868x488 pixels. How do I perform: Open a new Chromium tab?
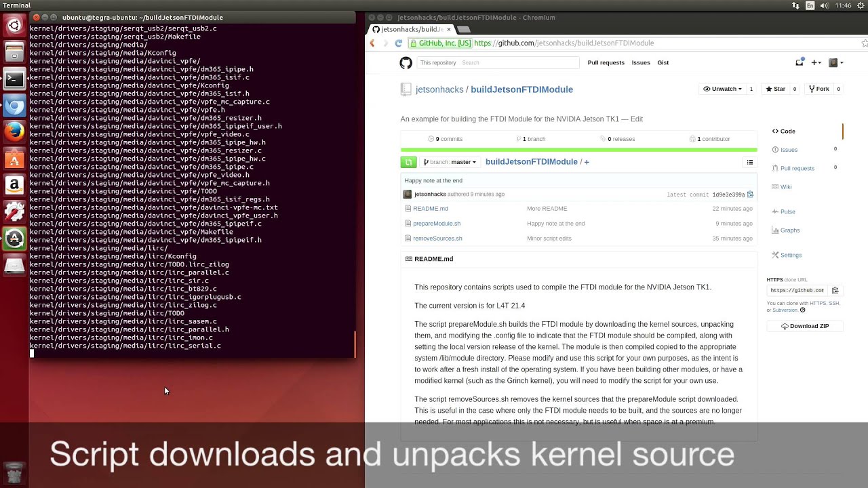pos(464,29)
